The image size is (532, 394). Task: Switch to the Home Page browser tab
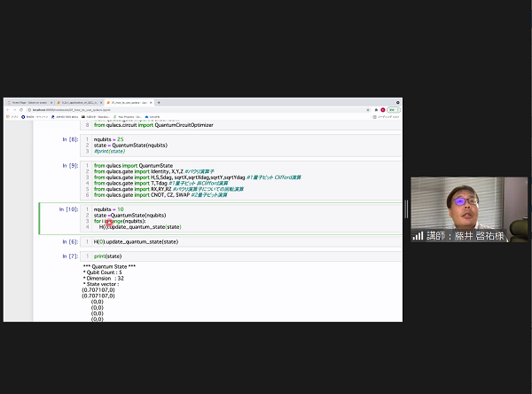[x=29, y=103]
